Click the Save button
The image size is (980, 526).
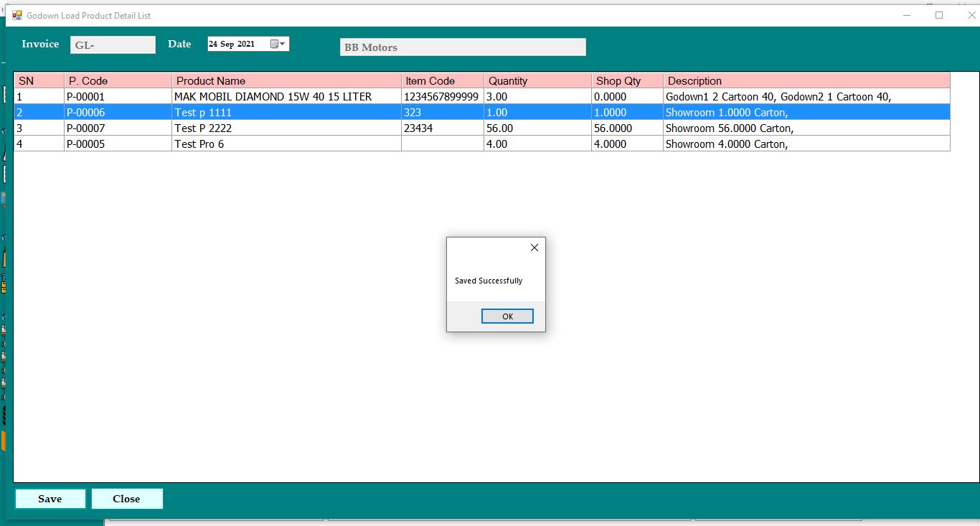50,499
